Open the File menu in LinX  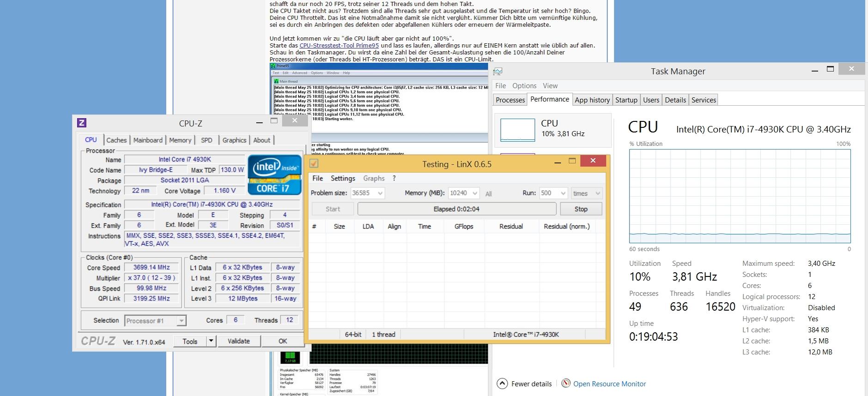(317, 178)
